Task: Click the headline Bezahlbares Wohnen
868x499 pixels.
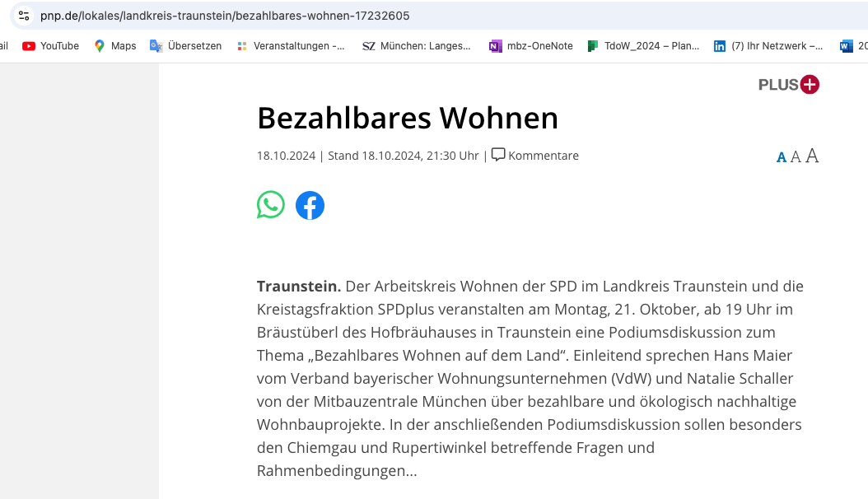Action: (x=408, y=118)
